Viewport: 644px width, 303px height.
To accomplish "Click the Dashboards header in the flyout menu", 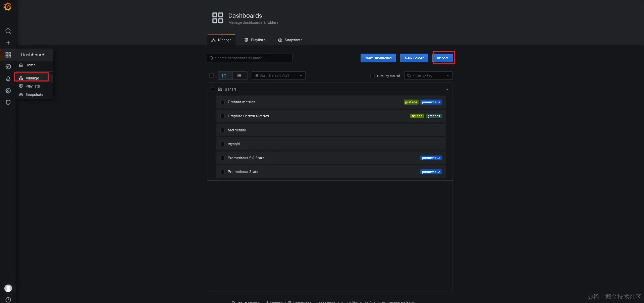I will point(34,55).
